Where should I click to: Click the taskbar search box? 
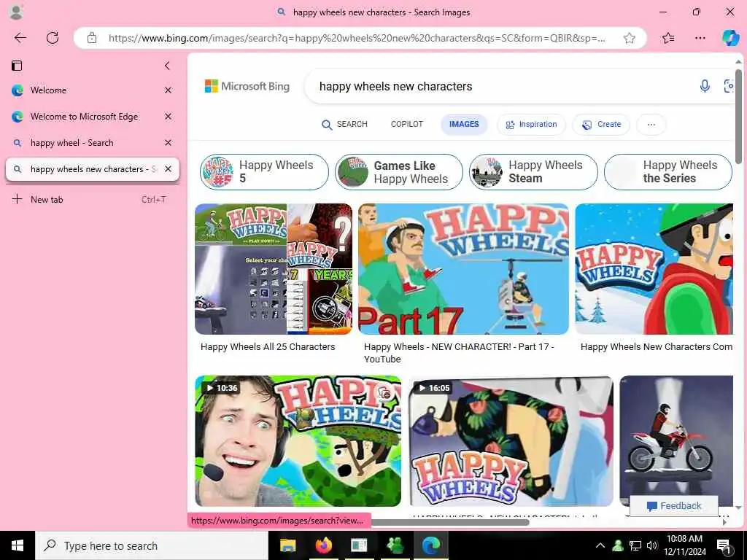pos(152,545)
